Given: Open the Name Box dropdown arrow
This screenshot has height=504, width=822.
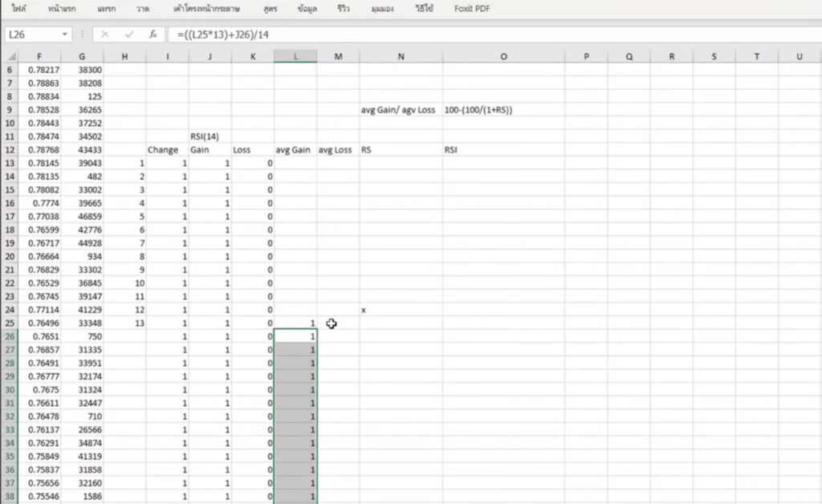Looking at the screenshot, I should tap(66, 35).
